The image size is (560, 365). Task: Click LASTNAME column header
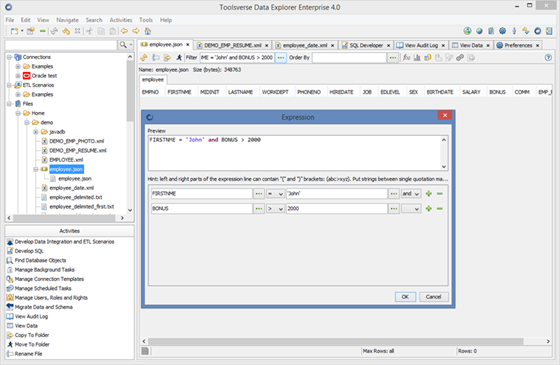[240, 92]
